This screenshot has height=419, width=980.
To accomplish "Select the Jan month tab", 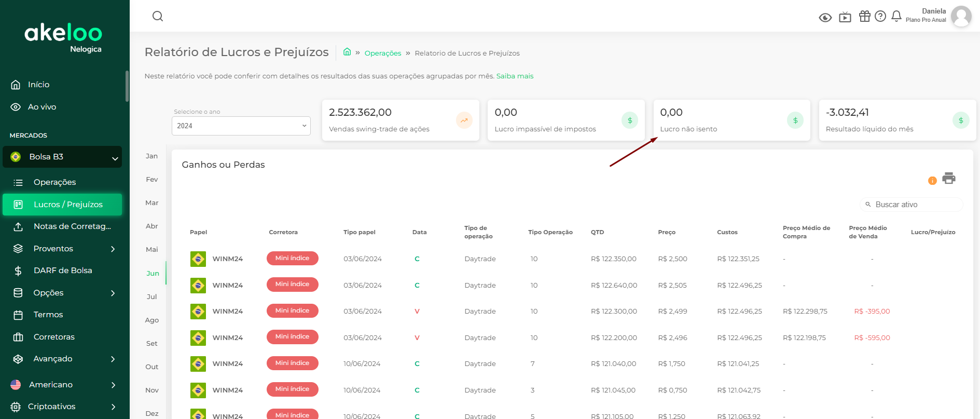I will (151, 156).
